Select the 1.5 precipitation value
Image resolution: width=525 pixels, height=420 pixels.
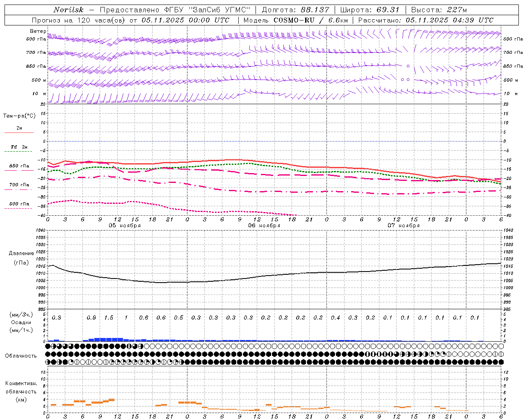(109, 318)
